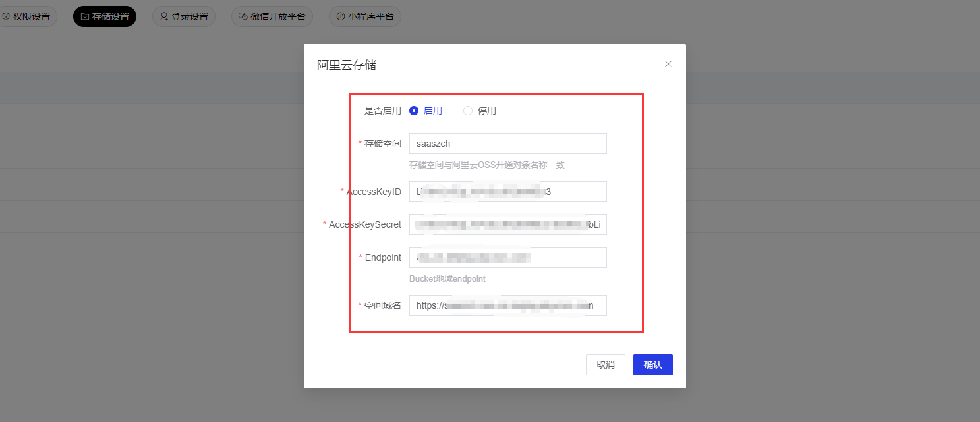Open the 权限设置 tab
The width and height of the screenshot is (980, 422).
[x=26, y=16]
